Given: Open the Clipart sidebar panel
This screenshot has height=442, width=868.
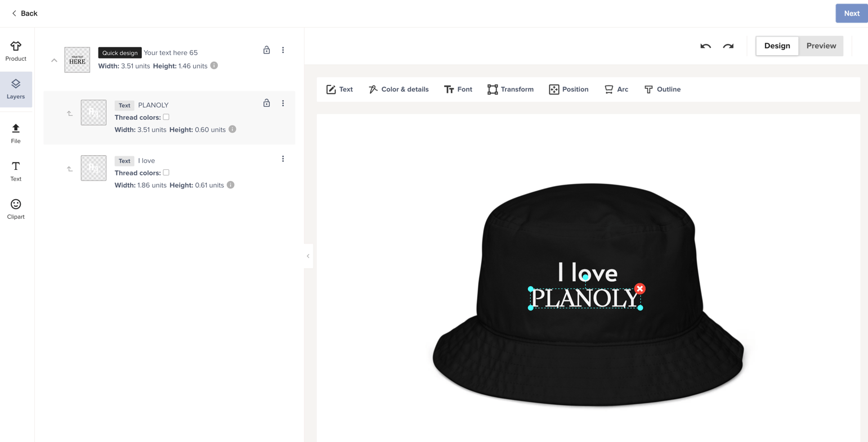Looking at the screenshot, I should (x=16, y=209).
